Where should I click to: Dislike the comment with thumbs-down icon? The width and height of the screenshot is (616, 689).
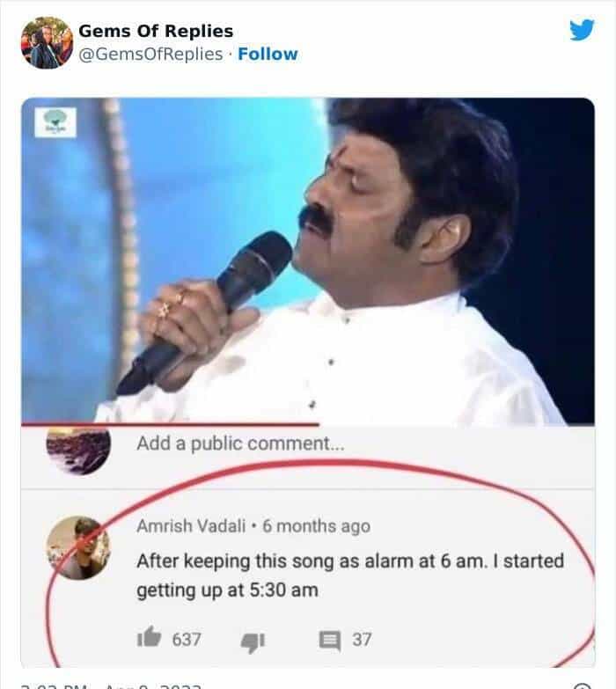(x=253, y=642)
